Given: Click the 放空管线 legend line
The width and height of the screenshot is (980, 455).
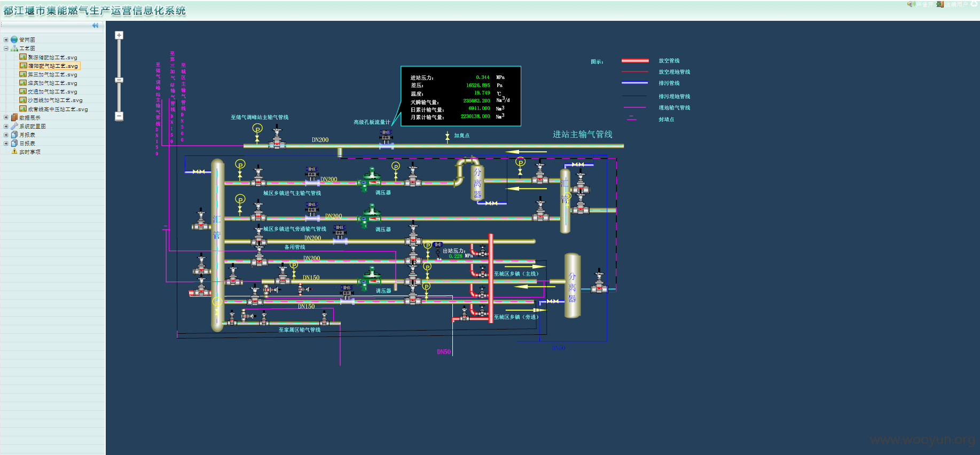Looking at the screenshot, I should [635, 61].
